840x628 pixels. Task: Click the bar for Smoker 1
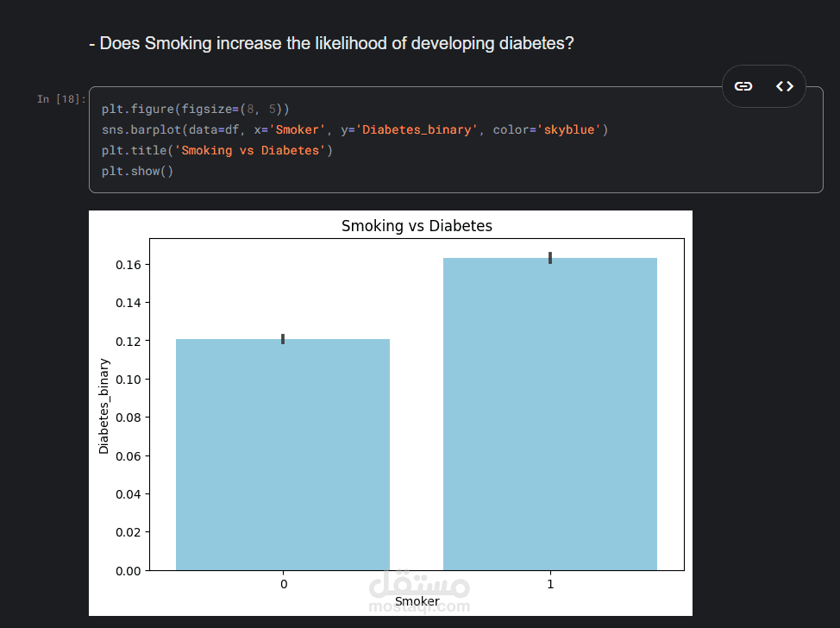coord(550,414)
